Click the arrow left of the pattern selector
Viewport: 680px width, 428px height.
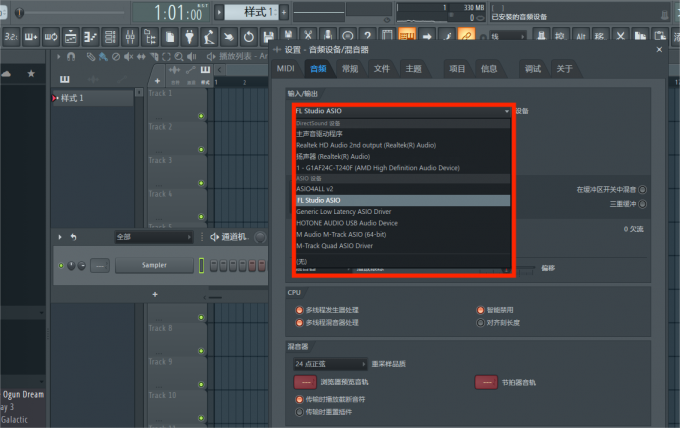(219, 12)
